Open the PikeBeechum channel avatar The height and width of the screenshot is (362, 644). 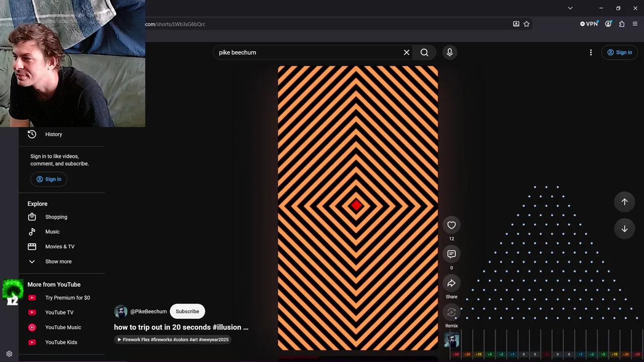(121, 311)
